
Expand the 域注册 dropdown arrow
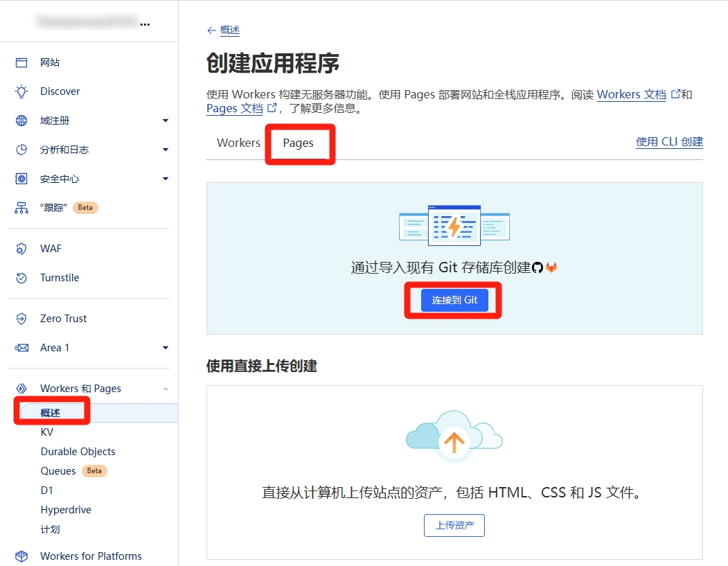point(166,121)
